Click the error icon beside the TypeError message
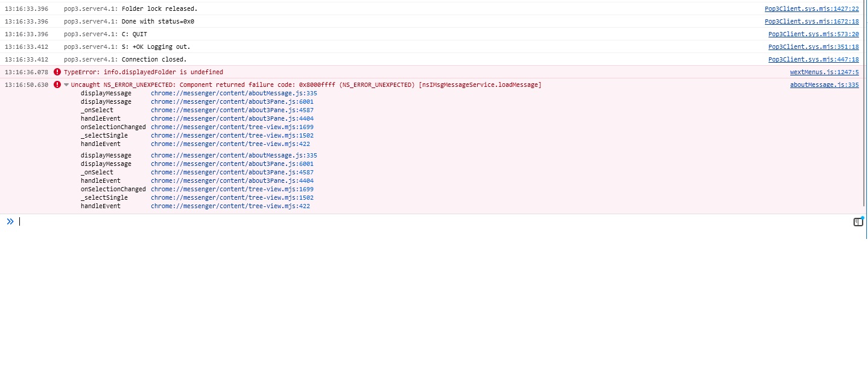Image resolution: width=868 pixels, height=391 pixels. coord(57,72)
